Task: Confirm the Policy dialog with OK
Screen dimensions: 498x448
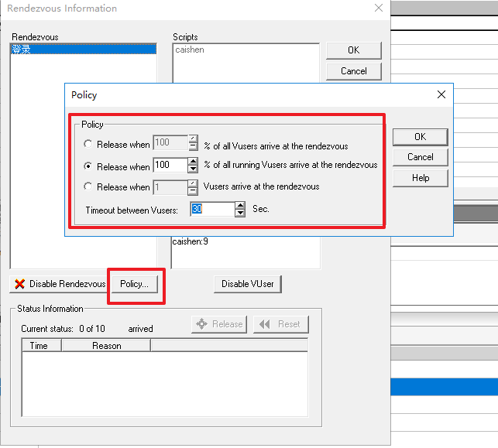Action: [x=421, y=137]
